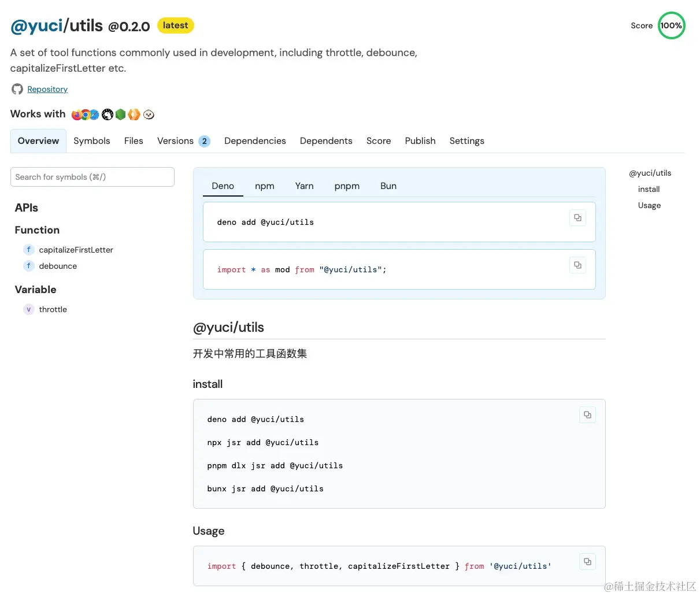Jump to install in the table of contents
This screenshot has height=596, width=700.
[x=649, y=189]
